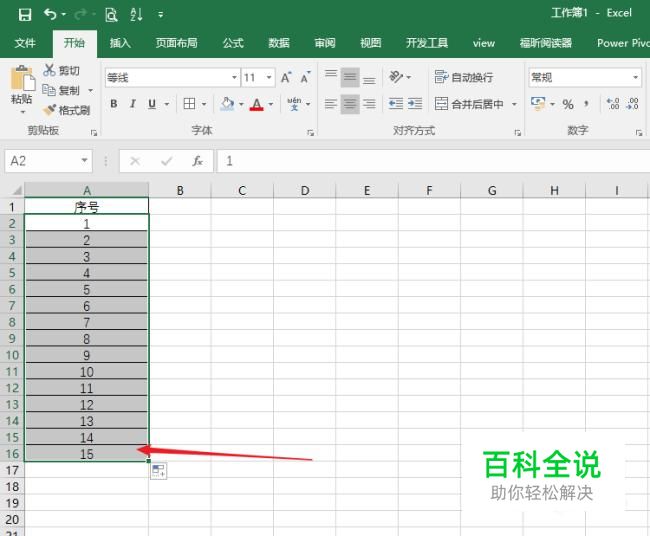Click the fill color paint bucket
The width and height of the screenshot is (650, 536).
tap(227, 104)
